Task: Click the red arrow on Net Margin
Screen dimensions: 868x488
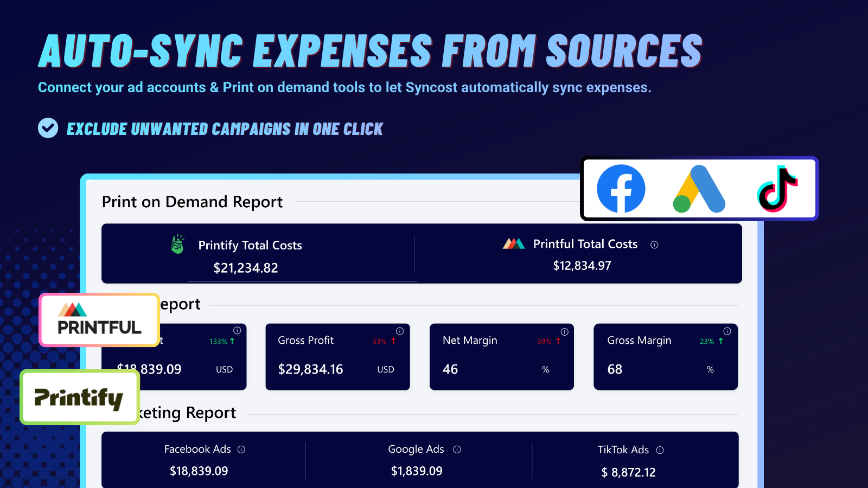Action: (558, 341)
